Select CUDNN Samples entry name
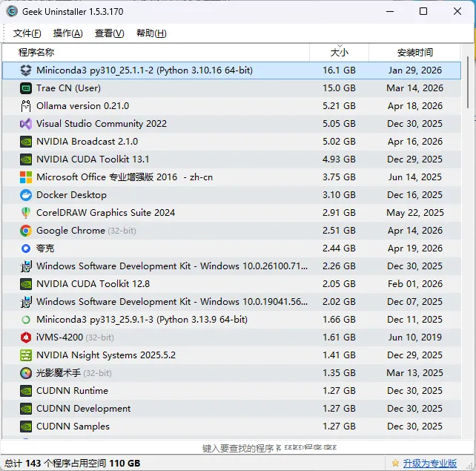Image resolution: width=476 pixels, height=471 pixels. [73, 426]
